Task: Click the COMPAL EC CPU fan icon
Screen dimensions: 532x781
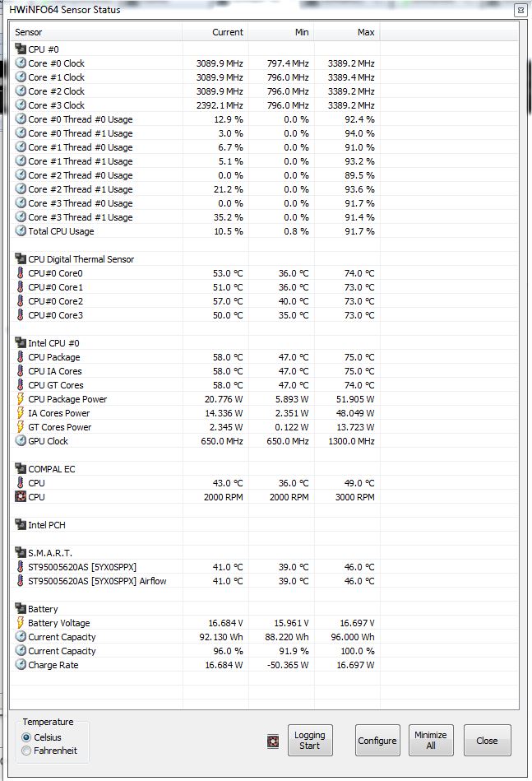Action: pyautogui.click(x=21, y=496)
